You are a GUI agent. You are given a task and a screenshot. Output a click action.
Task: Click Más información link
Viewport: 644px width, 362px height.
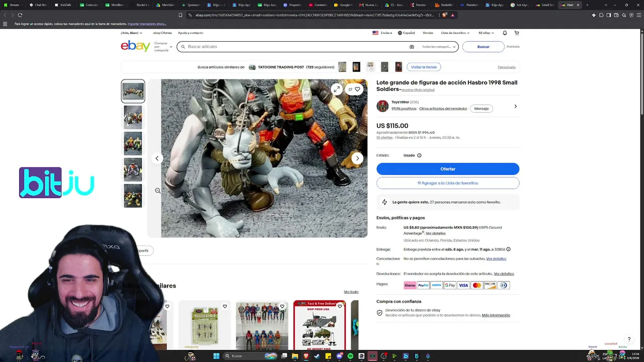[496, 315]
